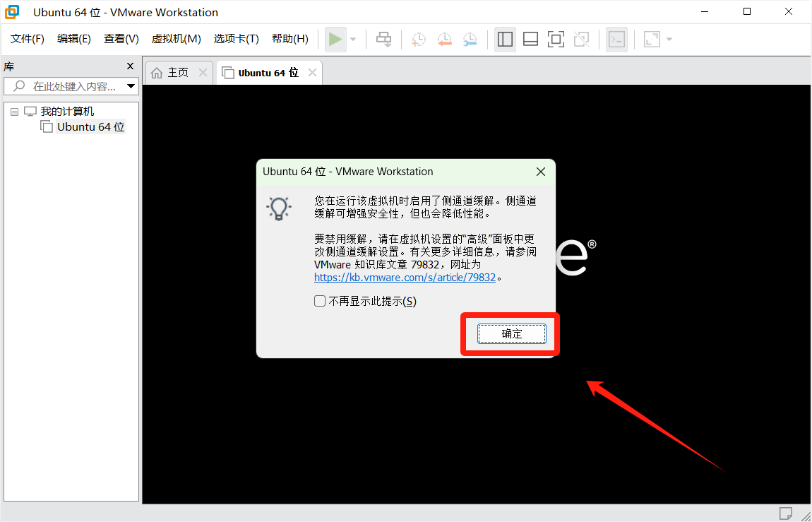
Task: Click the revert to snapshot icon
Action: [x=444, y=40]
